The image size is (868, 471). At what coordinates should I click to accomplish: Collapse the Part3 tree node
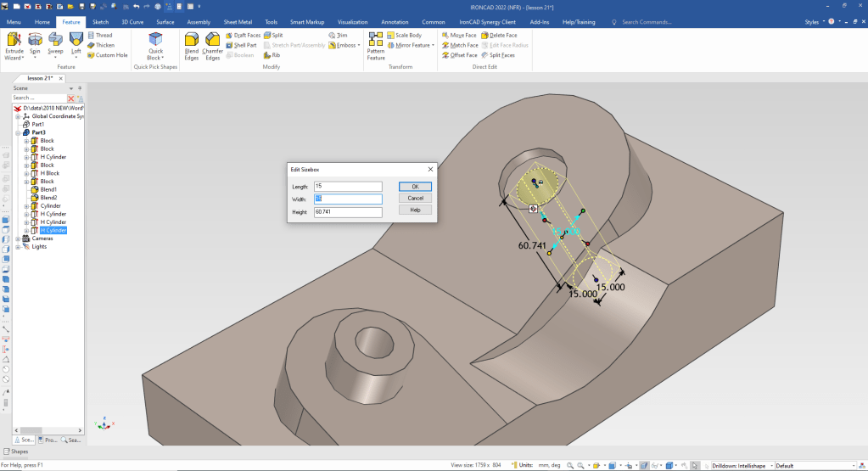click(x=19, y=132)
